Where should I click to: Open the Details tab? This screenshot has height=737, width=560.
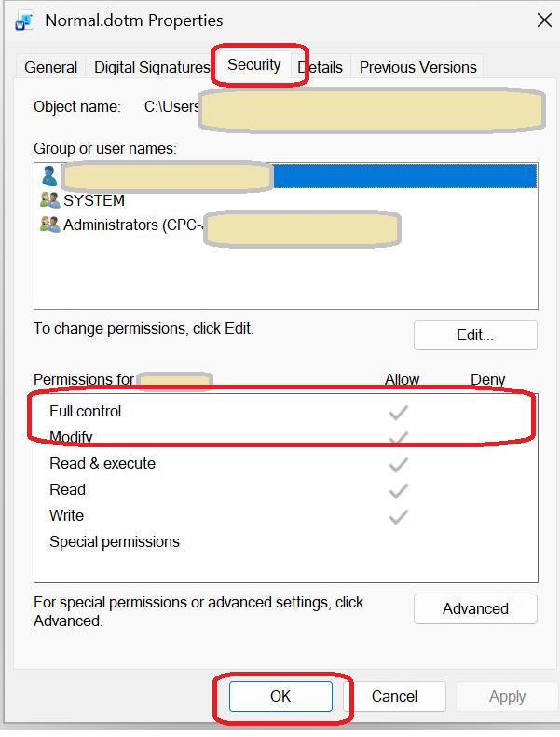coord(321,67)
